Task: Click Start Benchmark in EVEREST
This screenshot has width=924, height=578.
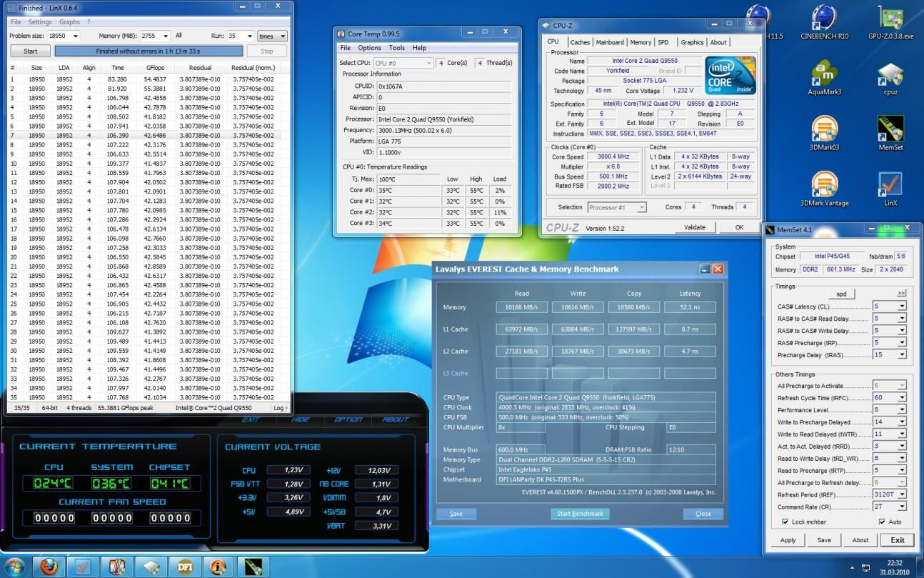Action: click(x=580, y=514)
